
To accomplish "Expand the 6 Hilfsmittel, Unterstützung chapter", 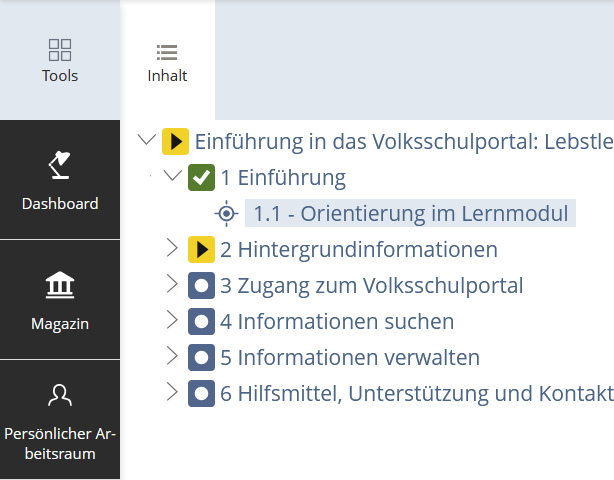I will pos(172,393).
